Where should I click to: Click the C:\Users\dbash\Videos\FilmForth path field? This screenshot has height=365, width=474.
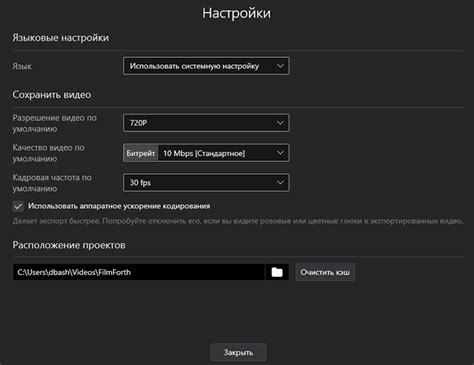[x=139, y=272]
